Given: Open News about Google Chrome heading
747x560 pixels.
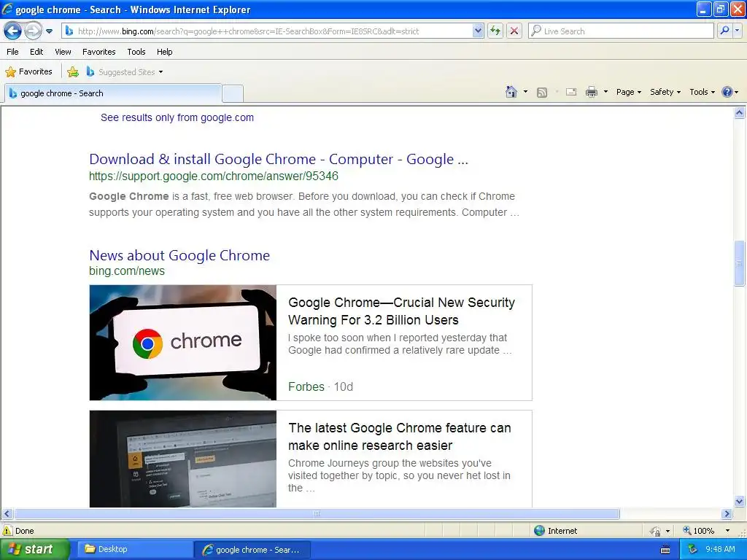Looking at the screenshot, I should point(179,255).
